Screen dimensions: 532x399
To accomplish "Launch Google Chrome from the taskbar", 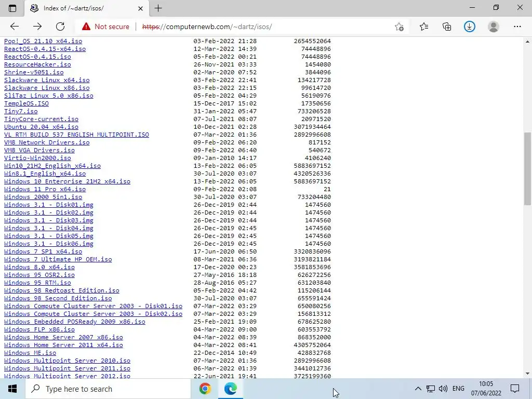I will 205,389.
